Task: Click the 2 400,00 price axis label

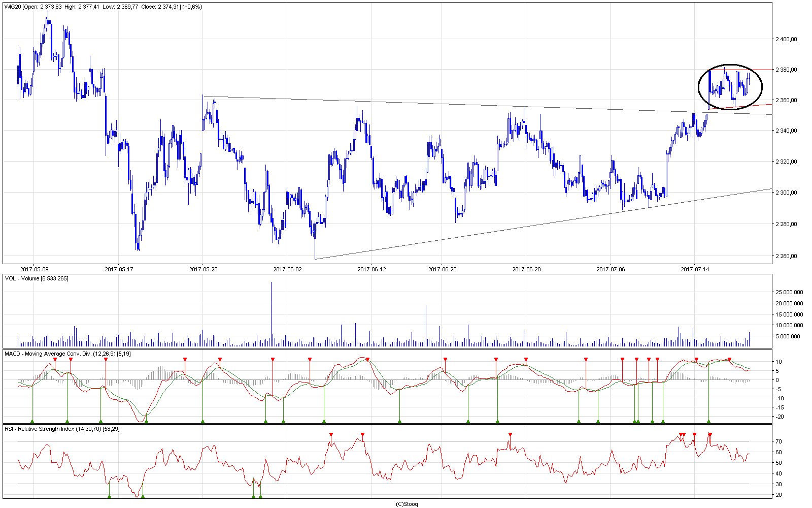Action: click(x=786, y=39)
